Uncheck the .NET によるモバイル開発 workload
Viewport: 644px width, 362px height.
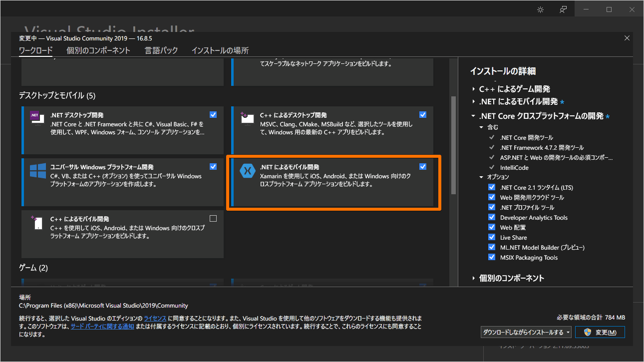[423, 166]
